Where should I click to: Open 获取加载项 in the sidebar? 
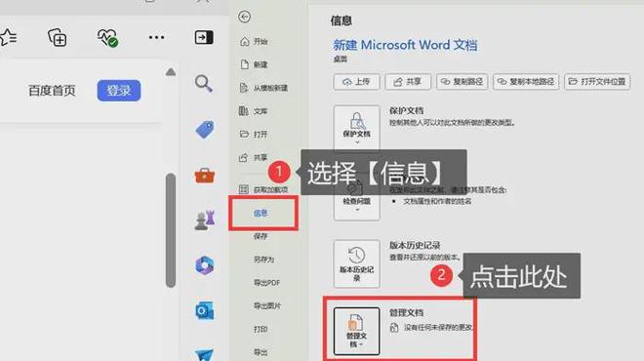pyautogui.click(x=263, y=189)
